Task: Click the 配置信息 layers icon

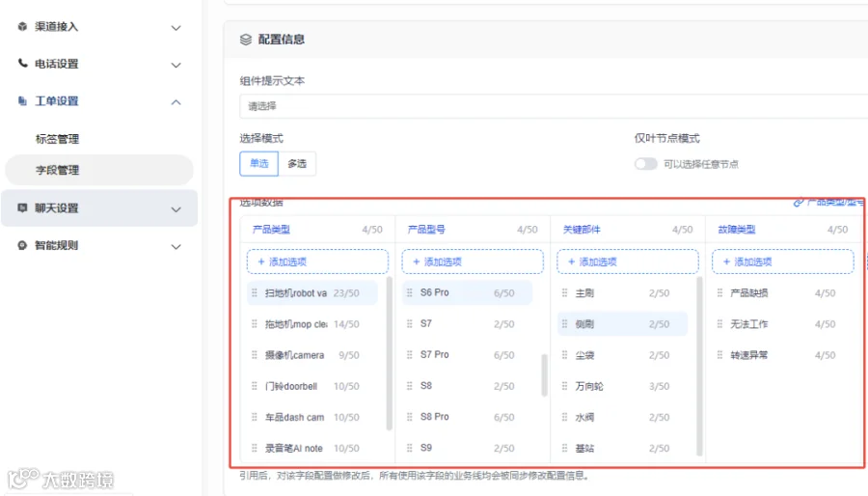Action: [x=246, y=40]
